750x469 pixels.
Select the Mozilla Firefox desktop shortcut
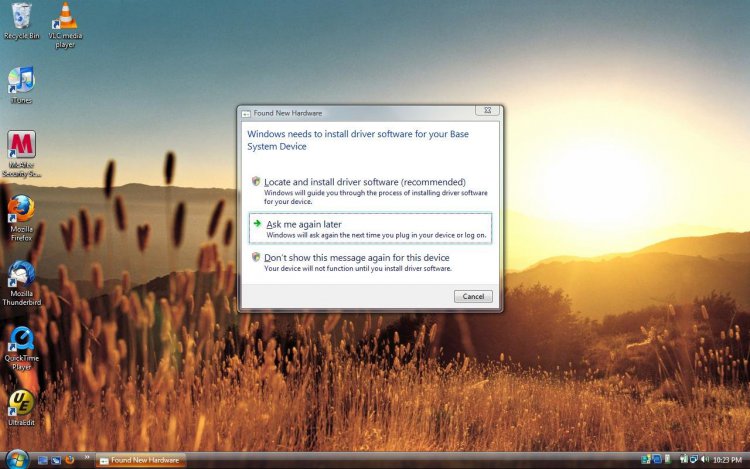[21, 218]
